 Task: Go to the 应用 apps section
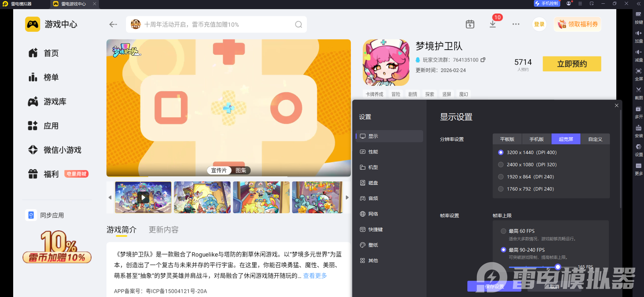click(44, 126)
